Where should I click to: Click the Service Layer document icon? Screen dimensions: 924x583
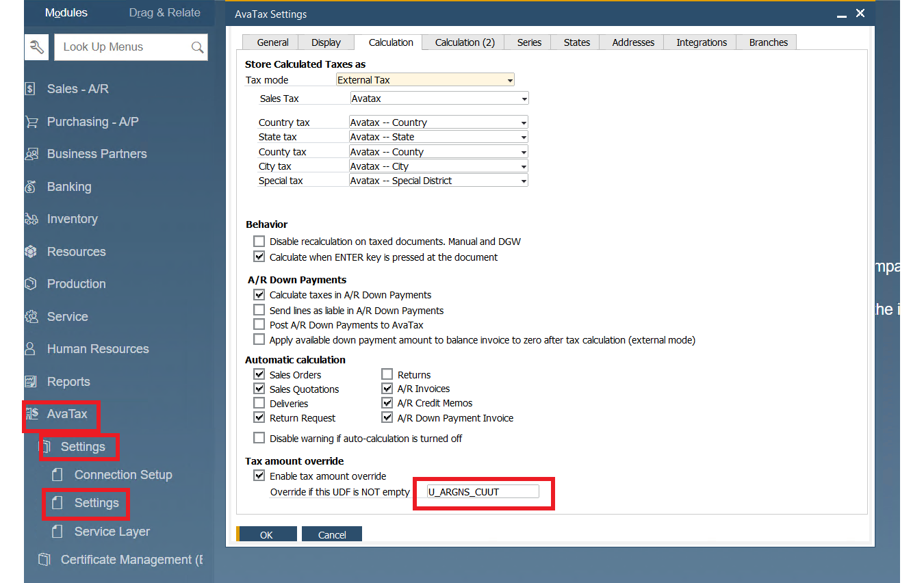[58, 532]
